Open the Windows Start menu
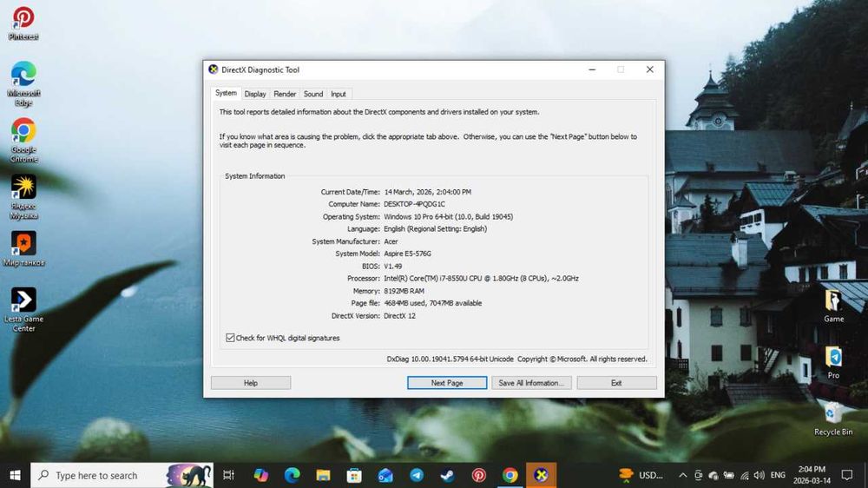Viewport: 868px width, 488px height. click(15, 475)
